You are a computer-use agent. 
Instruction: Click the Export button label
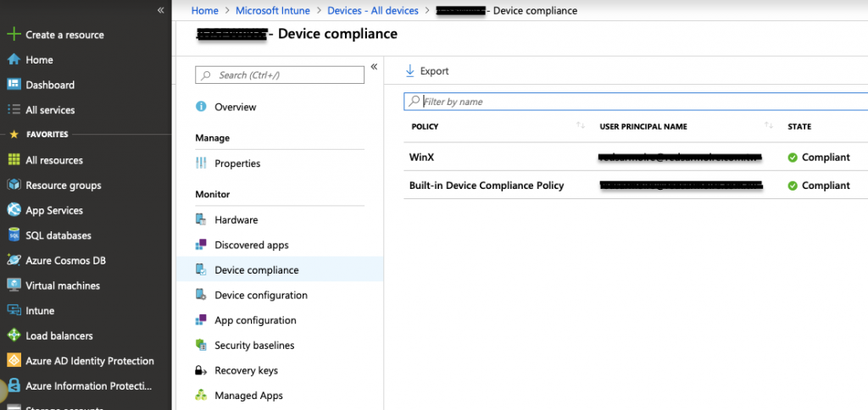tap(435, 71)
